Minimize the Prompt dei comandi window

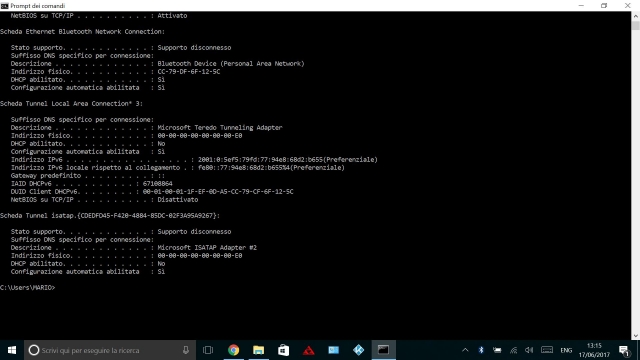point(581,6)
